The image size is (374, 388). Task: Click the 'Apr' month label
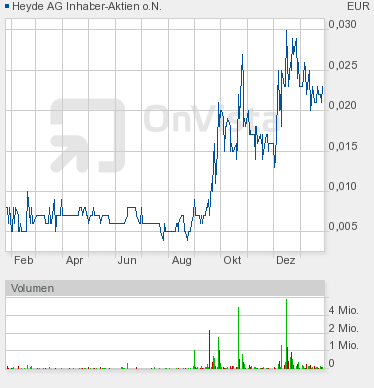tap(74, 260)
